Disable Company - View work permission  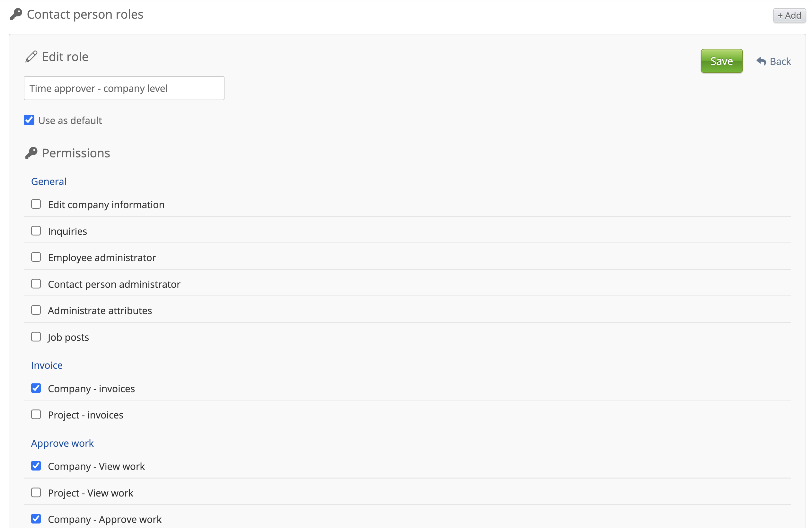point(36,466)
